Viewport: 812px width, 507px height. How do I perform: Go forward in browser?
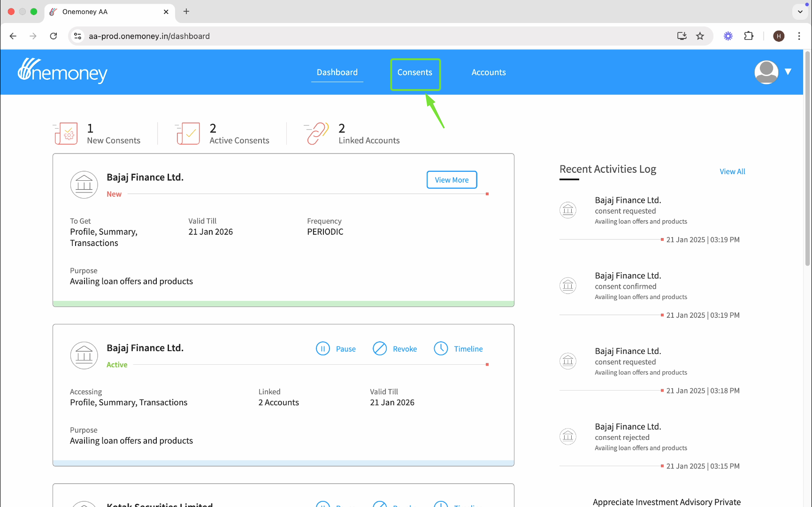[x=33, y=36]
